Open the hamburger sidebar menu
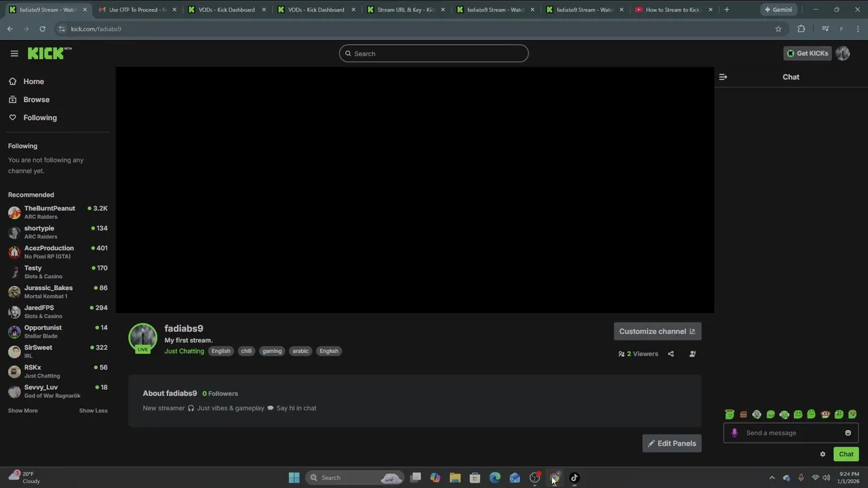Viewport: 868px width, 488px height. [x=14, y=54]
